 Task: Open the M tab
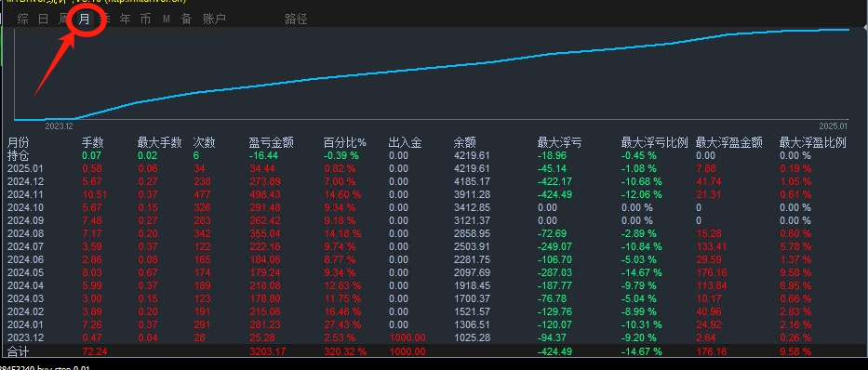coord(167,20)
